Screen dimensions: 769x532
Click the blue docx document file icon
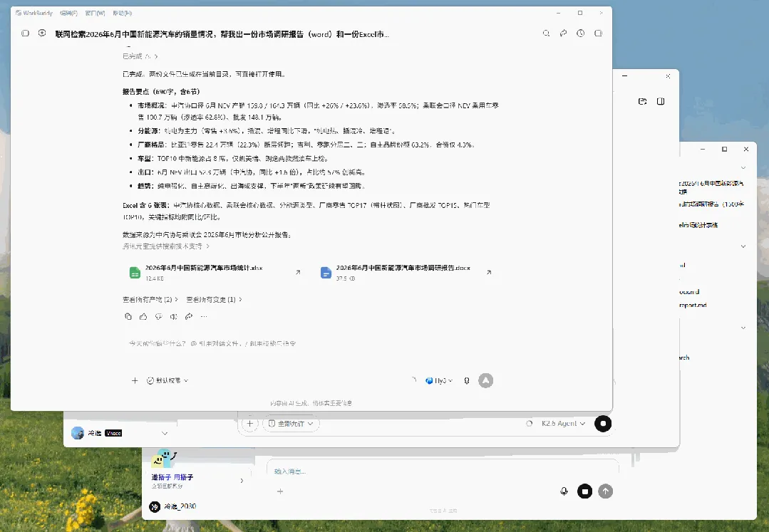[x=326, y=273]
